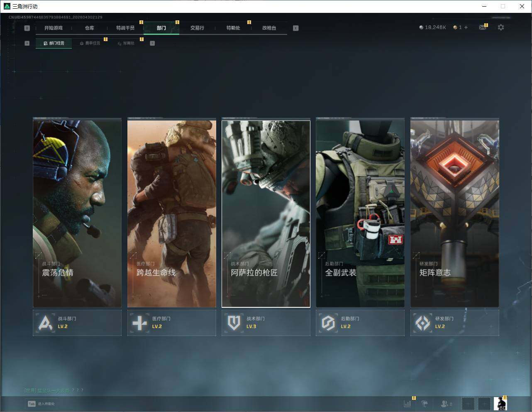Screen dimensions: 532x412
Task: Open the world chat message line
Action: click(54, 390)
